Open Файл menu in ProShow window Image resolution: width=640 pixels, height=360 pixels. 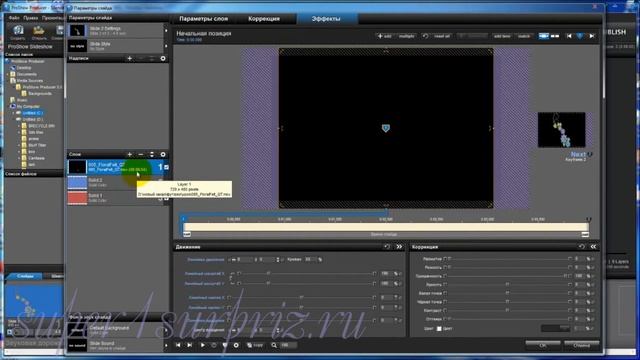[x=13, y=18]
